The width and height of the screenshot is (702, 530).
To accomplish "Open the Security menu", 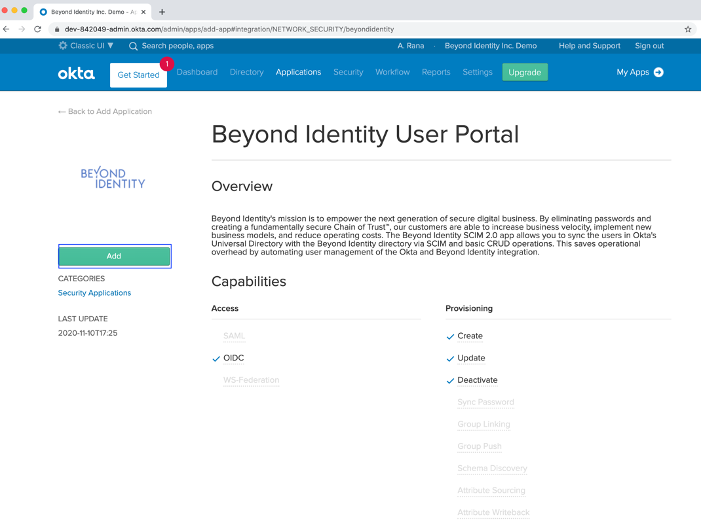I will coord(348,72).
